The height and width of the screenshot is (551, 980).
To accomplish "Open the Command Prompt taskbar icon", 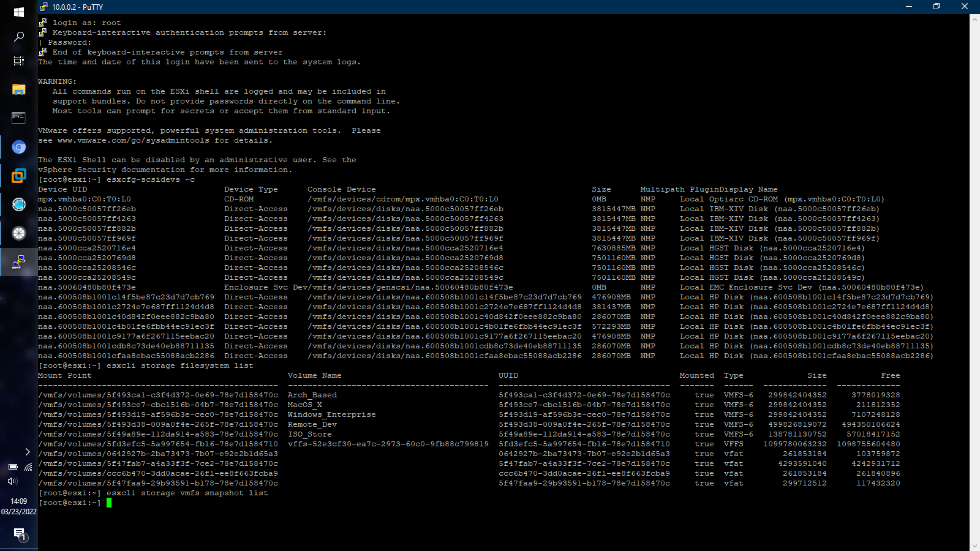I will click(x=18, y=118).
